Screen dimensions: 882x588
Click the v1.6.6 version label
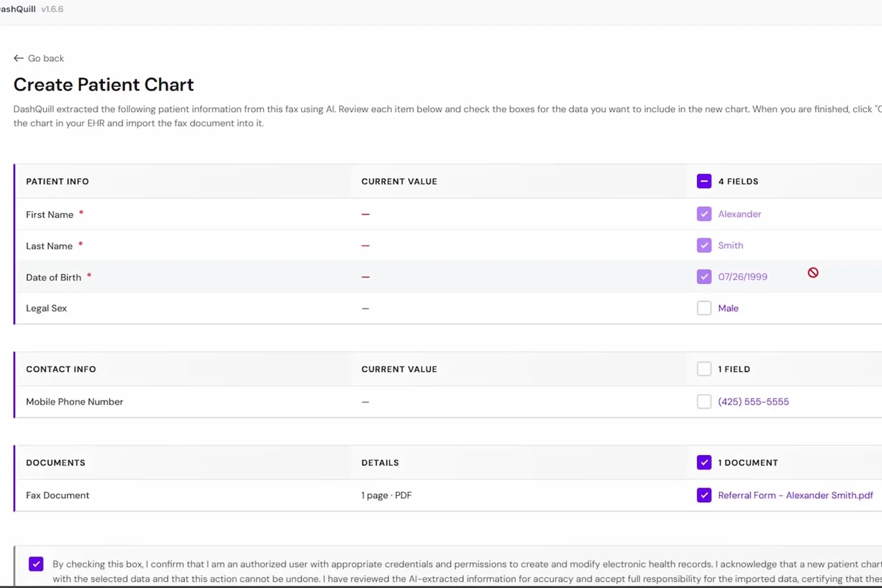click(x=52, y=9)
